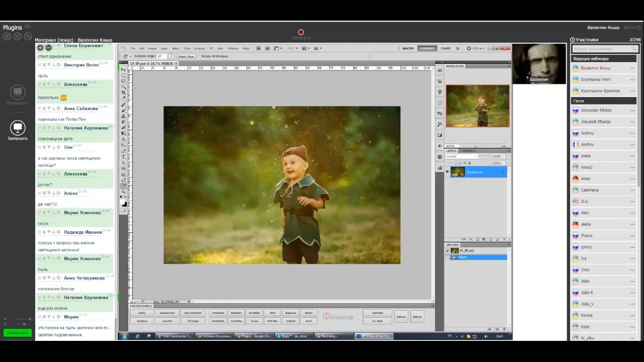The height and width of the screenshot is (362, 644).
Task: Open the Материалы section in sidebar
Action: [x=18, y=95]
